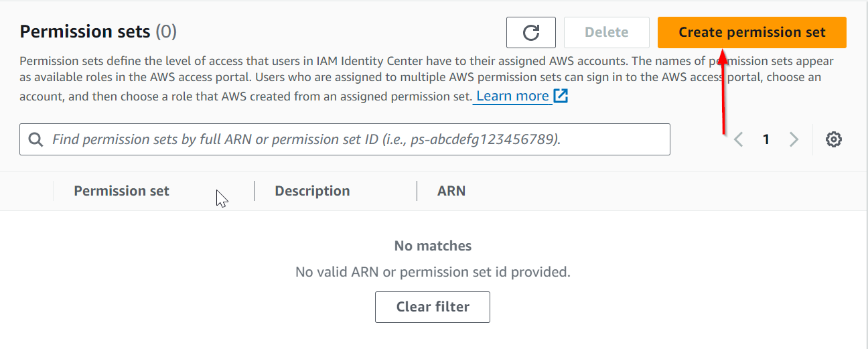This screenshot has height=349, width=868.
Task: Click the greyed-out Delete button
Action: pos(607,32)
